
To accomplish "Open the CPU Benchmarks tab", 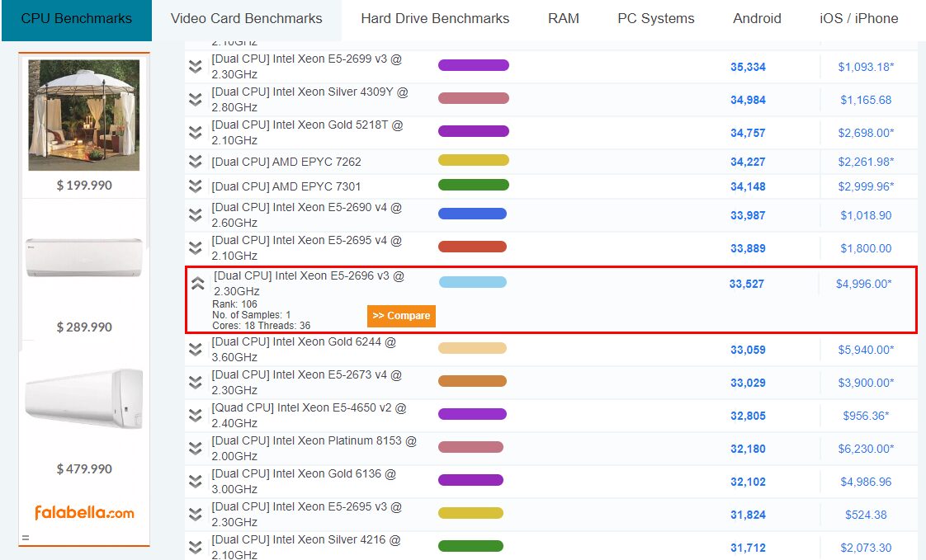I will [x=77, y=19].
